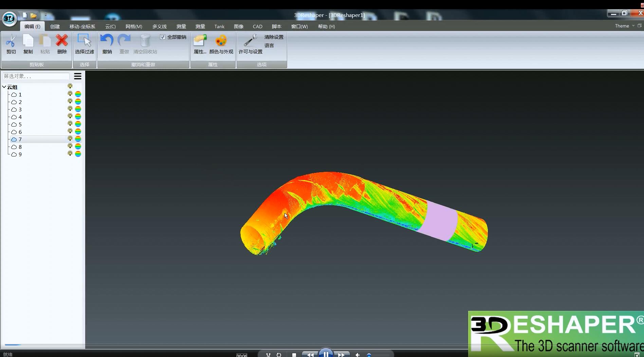Click the 筛选对象 filter input field

tap(36, 76)
